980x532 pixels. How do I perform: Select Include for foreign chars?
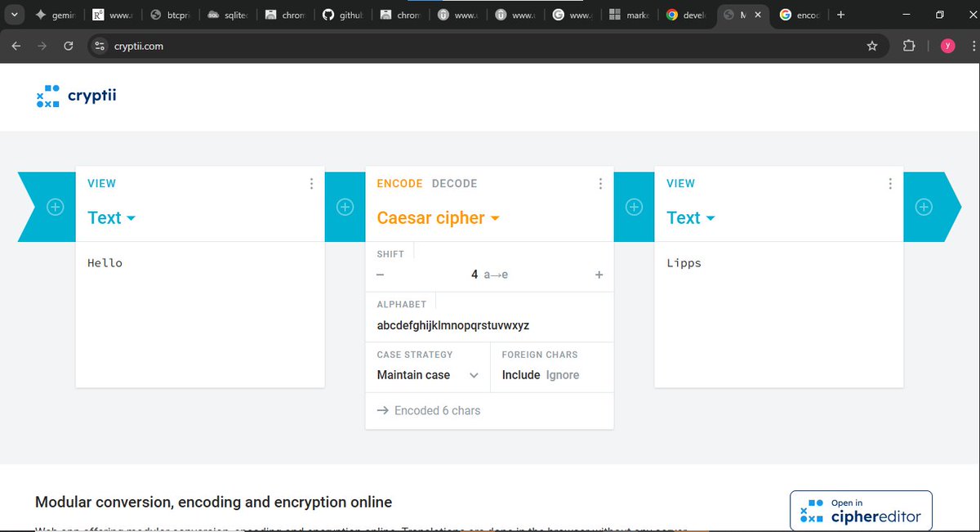[521, 375]
